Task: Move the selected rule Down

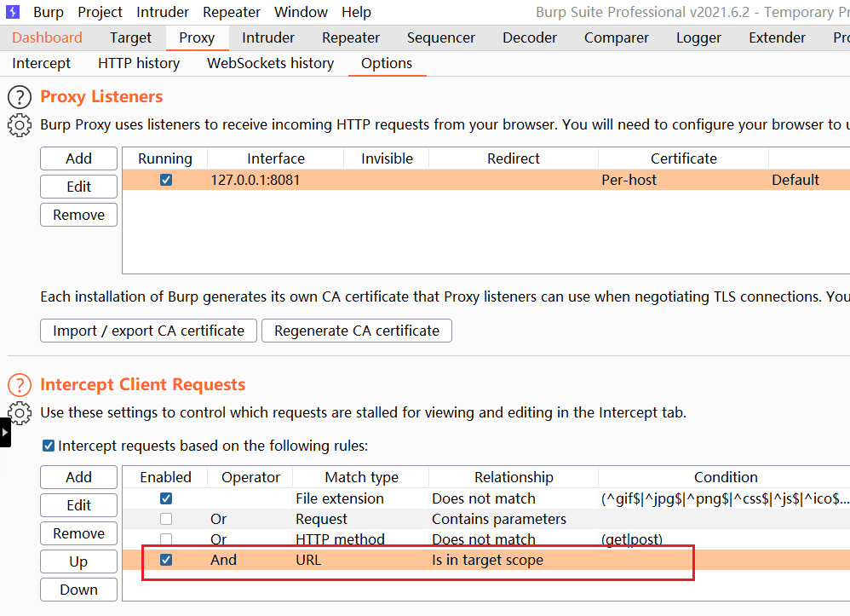Action: tap(78, 590)
